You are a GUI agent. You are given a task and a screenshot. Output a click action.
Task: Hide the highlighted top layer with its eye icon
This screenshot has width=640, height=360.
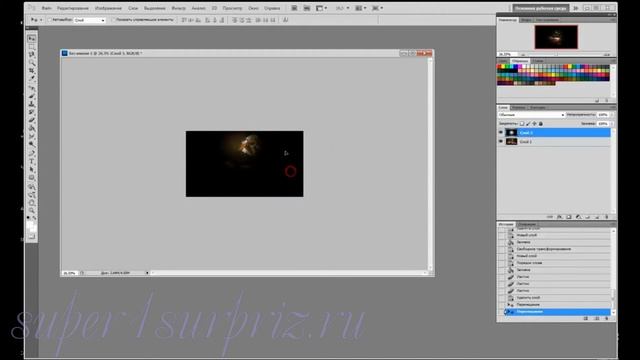[501, 132]
